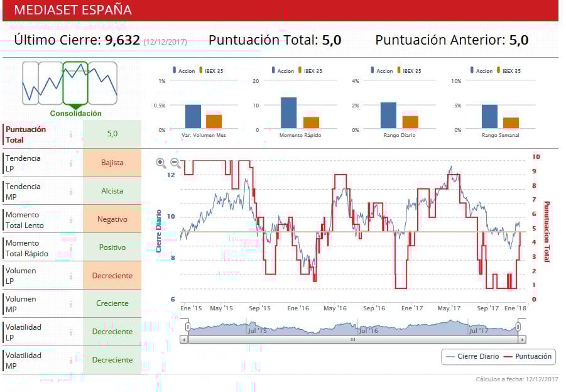Screen dimensions: 566x392
Task: Click the Último Cierre value 9,632
Action: coord(122,40)
